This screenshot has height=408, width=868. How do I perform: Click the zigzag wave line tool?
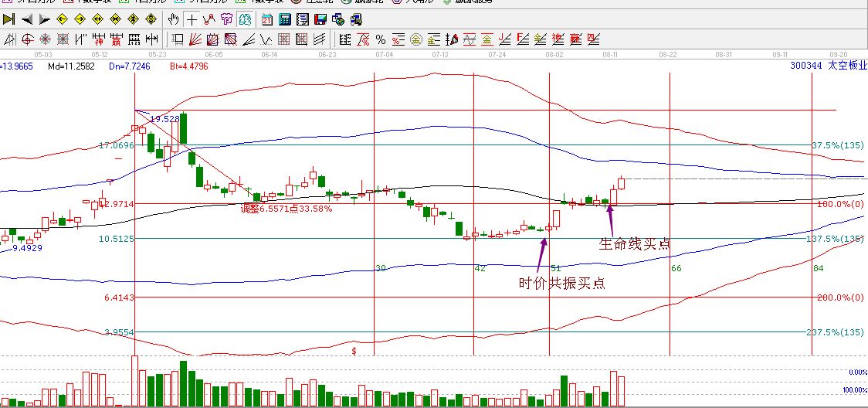(x=266, y=39)
